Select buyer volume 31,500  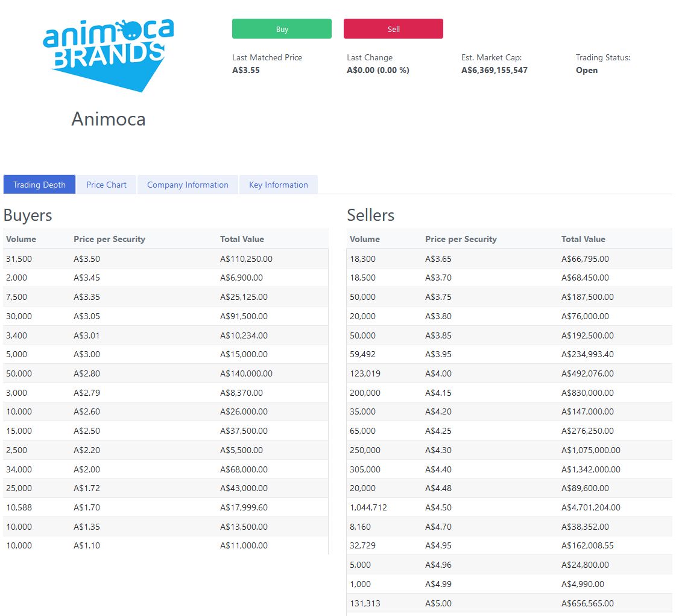19,259
